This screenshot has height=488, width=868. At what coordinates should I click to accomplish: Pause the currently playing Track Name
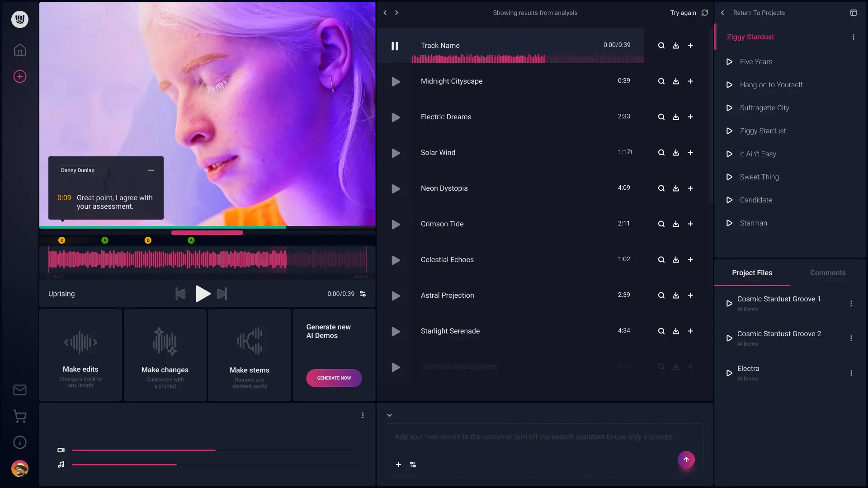(x=395, y=46)
